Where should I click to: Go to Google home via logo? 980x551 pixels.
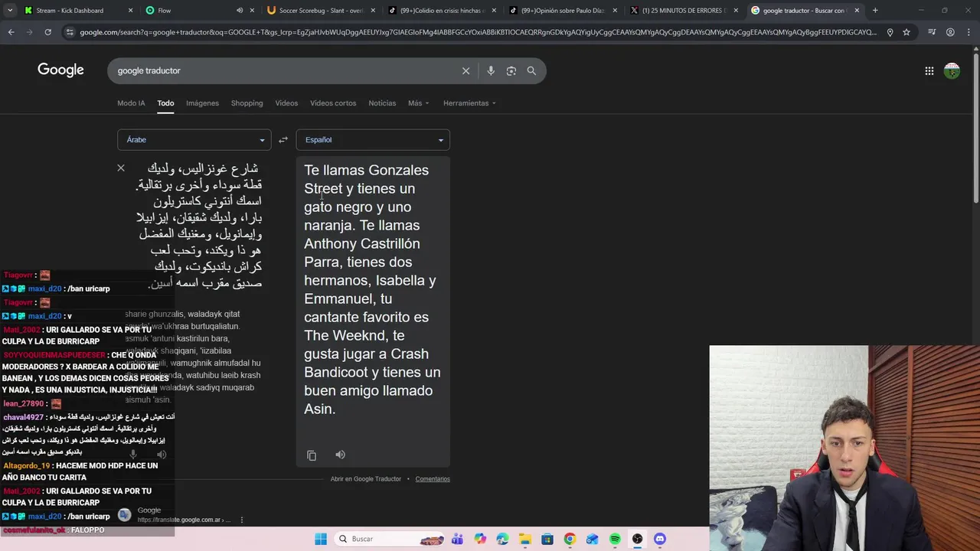point(60,70)
